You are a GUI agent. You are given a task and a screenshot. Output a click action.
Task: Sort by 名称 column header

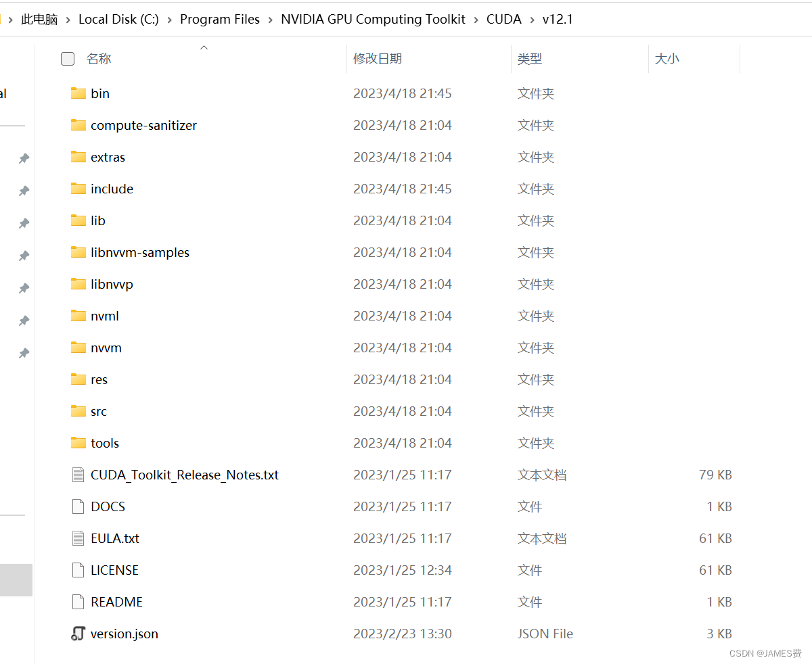(x=99, y=59)
